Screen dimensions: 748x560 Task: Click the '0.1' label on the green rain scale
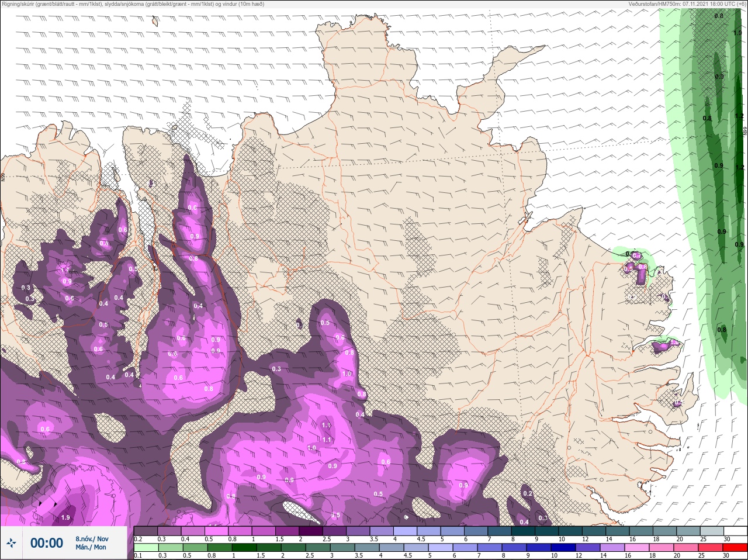pos(138,556)
